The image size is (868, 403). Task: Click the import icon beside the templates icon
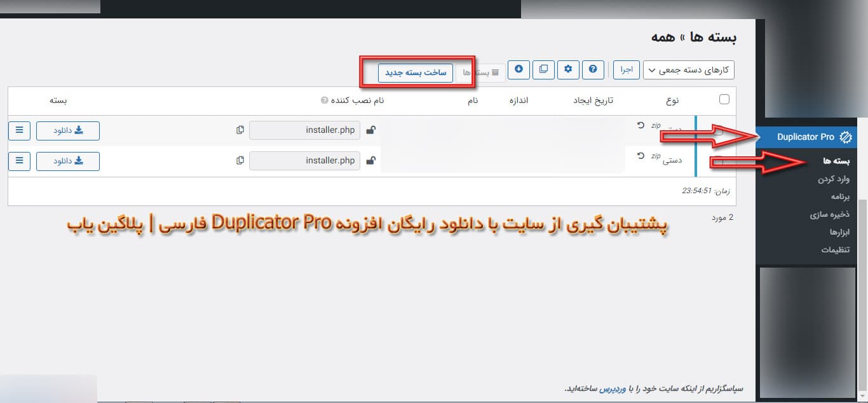519,69
